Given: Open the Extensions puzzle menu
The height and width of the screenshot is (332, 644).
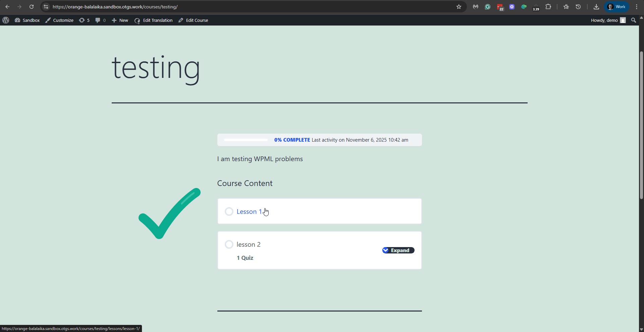Looking at the screenshot, I should (x=548, y=7).
